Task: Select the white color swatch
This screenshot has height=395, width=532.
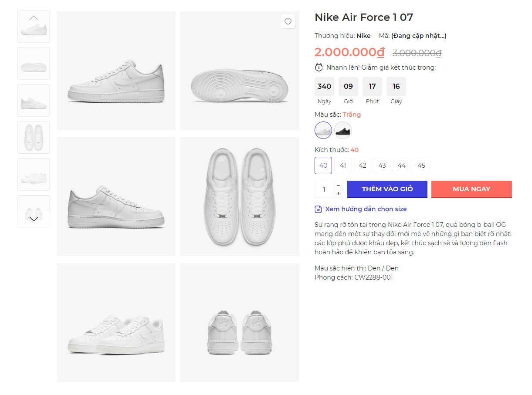Action: tap(323, 130)
